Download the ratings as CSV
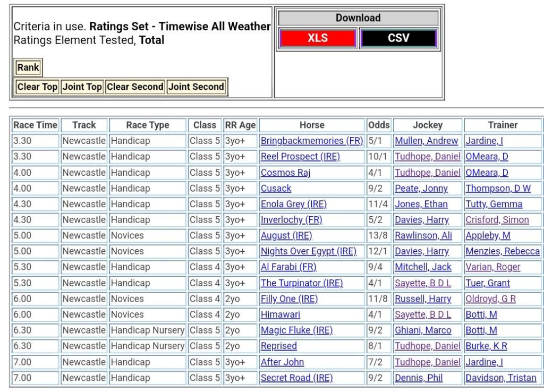The width and height of the screenshot is (544, 392). pyautogui.click(x=398, y=38)
